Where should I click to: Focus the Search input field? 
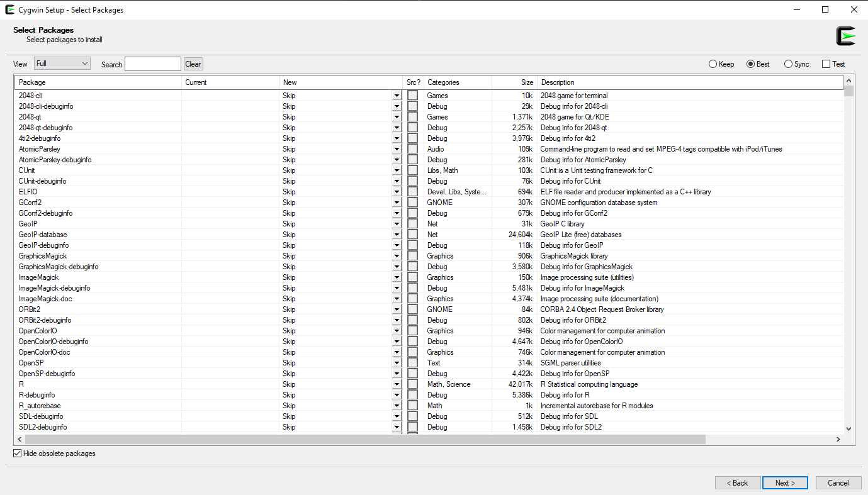point(153,64)
